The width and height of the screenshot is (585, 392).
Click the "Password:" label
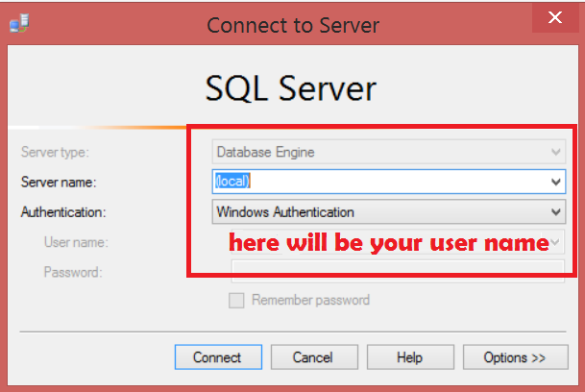click(x=73, y=272)
